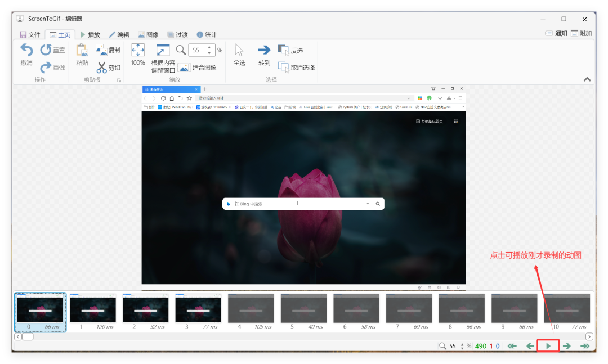Screen dimensions: 608x364
Task: Click the Cut (剪切) scissors icon
Action: click(101, 68)
